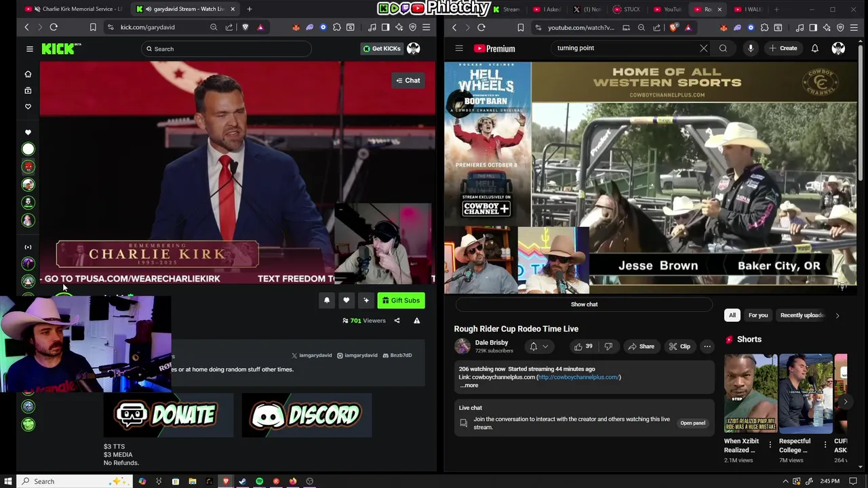Click the Get KICKs button
The image size is (868, 488).
tap(382, 49)
